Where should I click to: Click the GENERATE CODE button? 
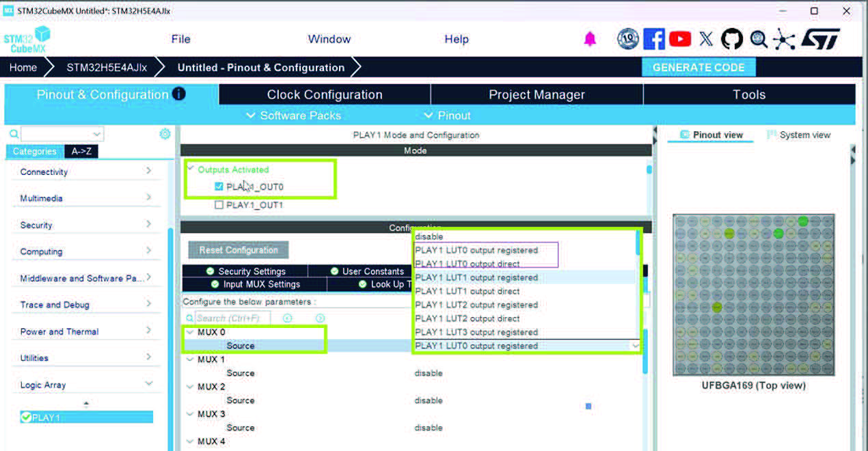tap(699, 67)
